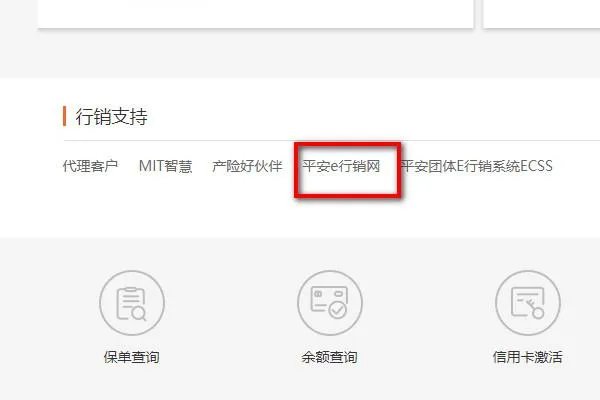
Task: Select the 信用卡激活 circular icon
Action: [528, 303]
